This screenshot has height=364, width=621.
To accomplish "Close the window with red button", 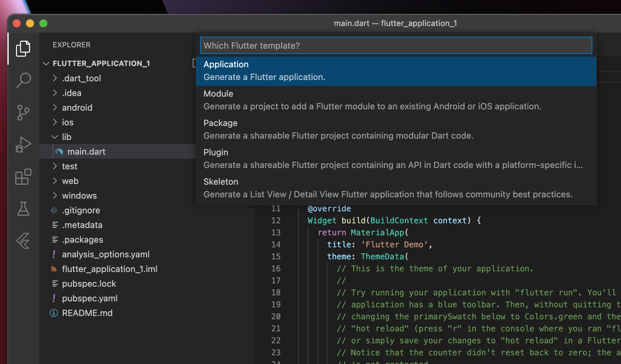I will 17,23.
